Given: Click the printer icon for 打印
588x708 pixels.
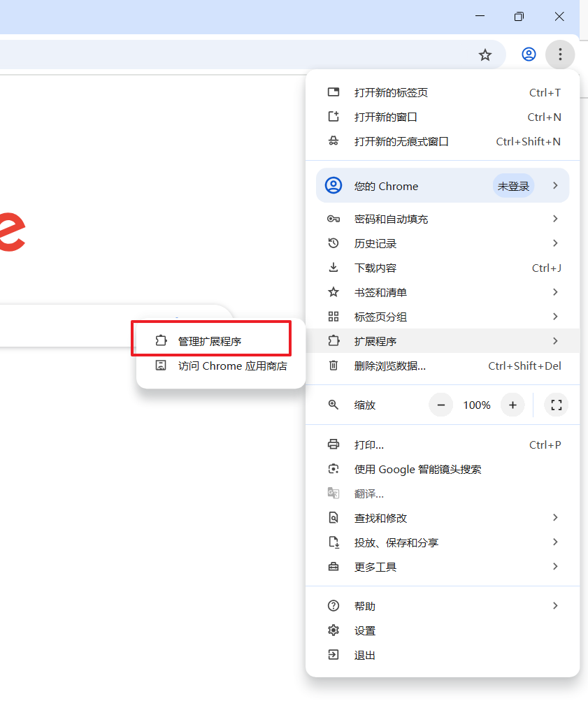Looking at the screenshot, I should [334, 445].
